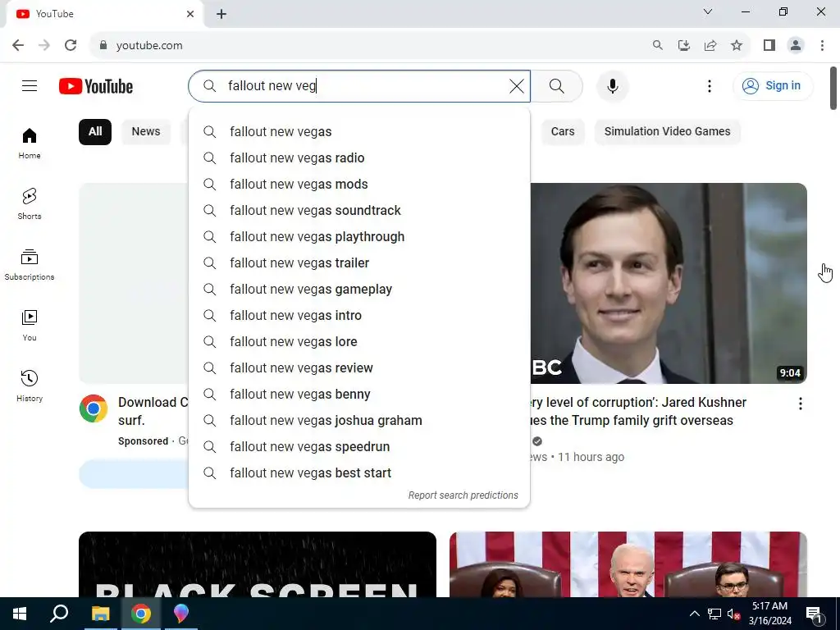Screen dimensions: 840x630
Task: Choose suggestion "fallout new vegas review"
Action: click(359, 368)
